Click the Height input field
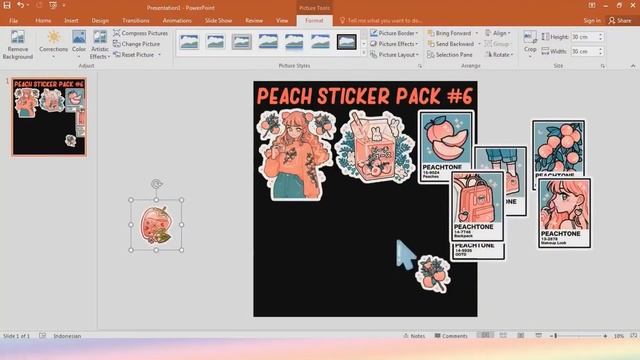The height and width of the screenshot is (360, 640). tap(584, 37)
